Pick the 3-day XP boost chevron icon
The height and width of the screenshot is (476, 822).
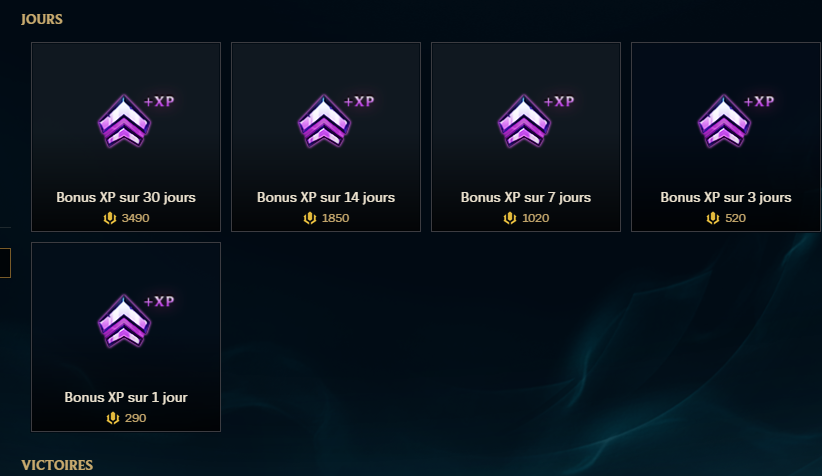pyautogui.click(x=724, y=121)
